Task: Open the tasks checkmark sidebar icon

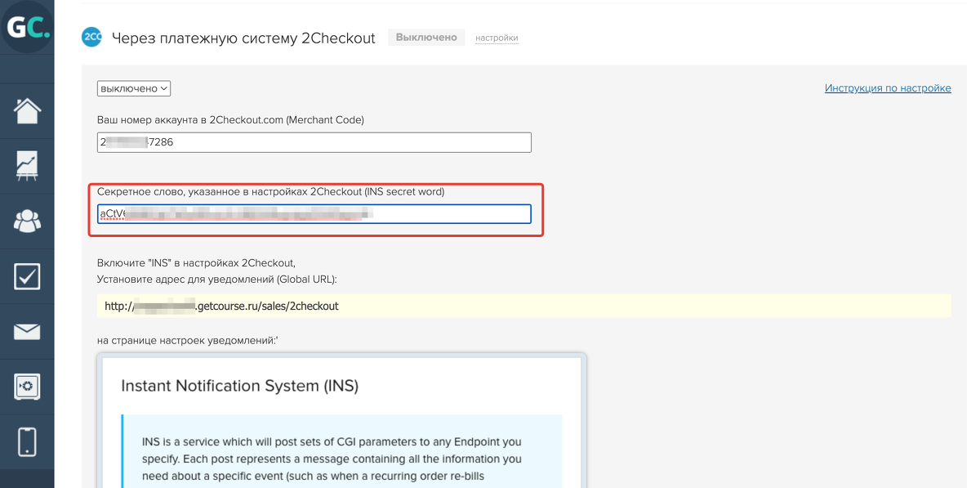Action: (27, 277)
